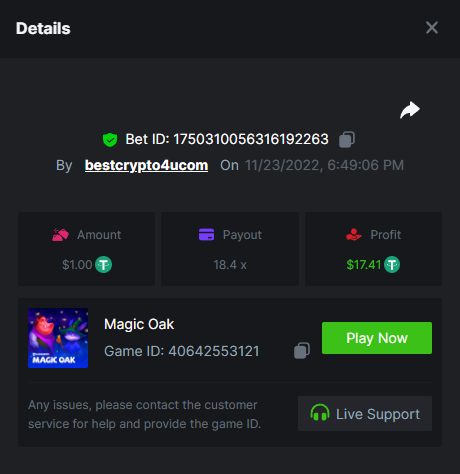Click the share arrow icon
The height and width of the screenshot is (474, 460).
click(410, 110)
